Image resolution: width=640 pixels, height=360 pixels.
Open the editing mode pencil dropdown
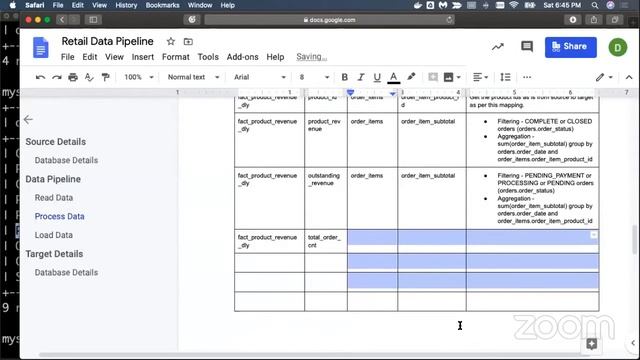(x=604, y=77)
